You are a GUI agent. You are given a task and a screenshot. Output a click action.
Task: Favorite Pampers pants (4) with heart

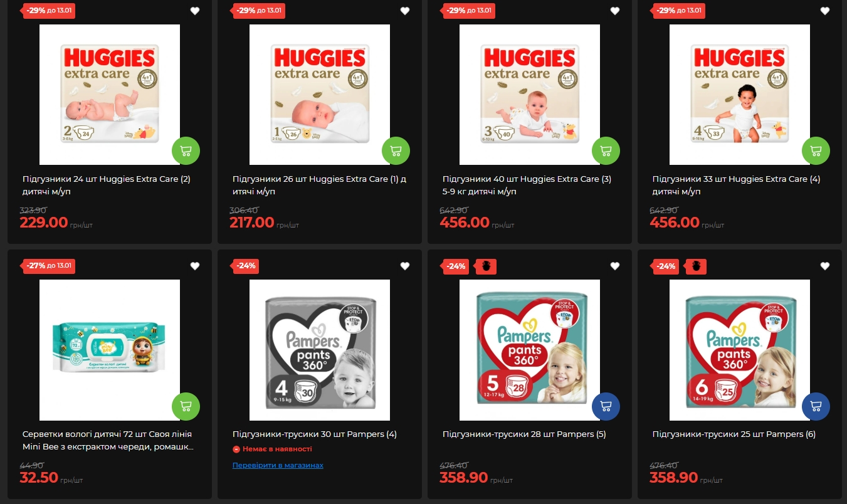(x=405, y=266)
